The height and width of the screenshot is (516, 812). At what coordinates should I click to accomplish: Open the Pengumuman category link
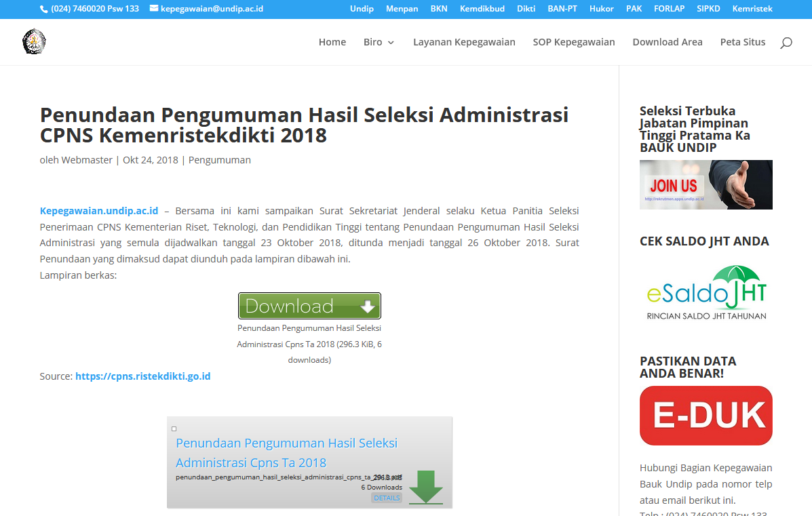click(220, 160)
